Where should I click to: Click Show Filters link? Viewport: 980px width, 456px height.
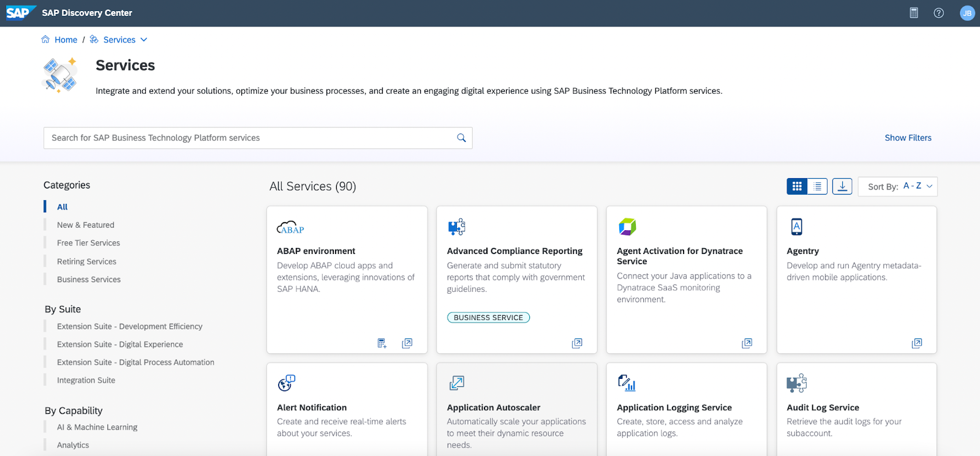click(x=908, y=138)
